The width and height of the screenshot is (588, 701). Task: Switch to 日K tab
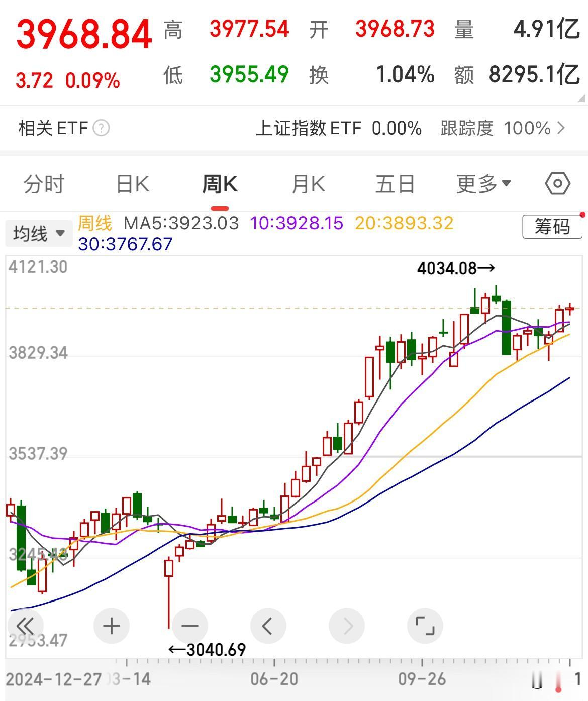133,184
